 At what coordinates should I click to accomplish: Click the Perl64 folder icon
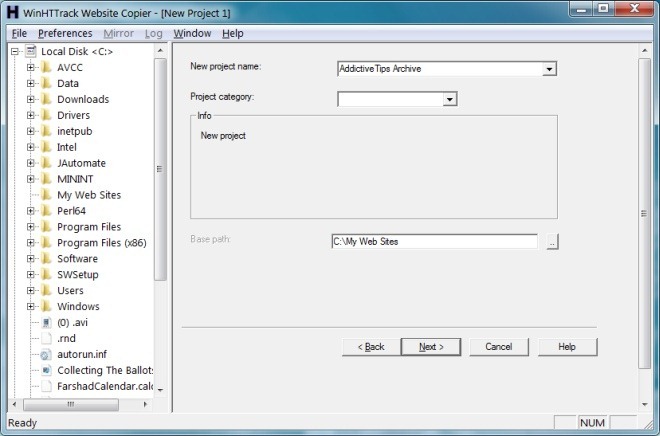tap(46, 211)
